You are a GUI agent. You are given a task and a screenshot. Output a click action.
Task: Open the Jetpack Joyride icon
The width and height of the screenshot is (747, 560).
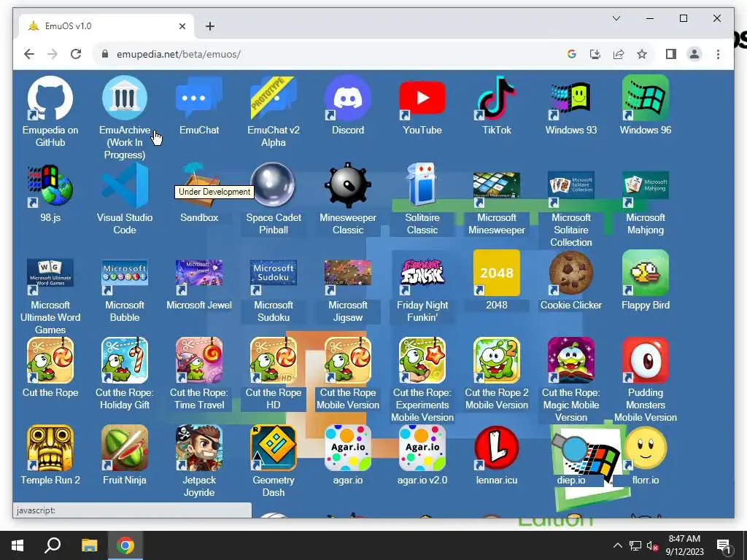tap(199, 448)
